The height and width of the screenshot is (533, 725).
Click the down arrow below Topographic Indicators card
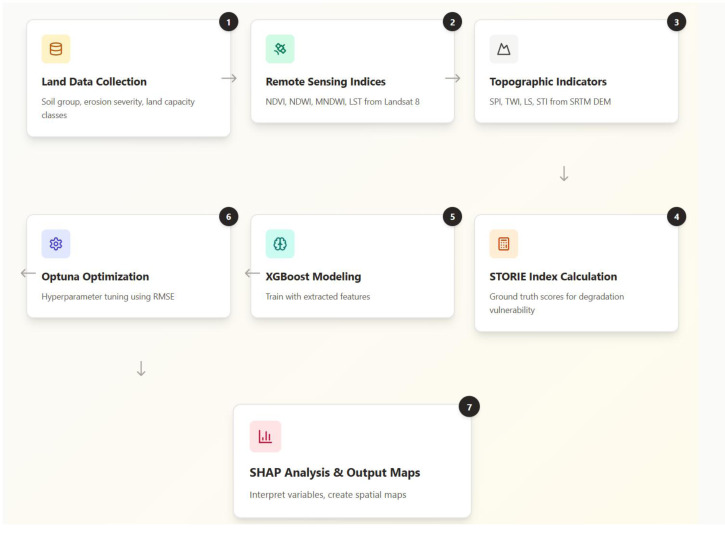pos(564,174)
